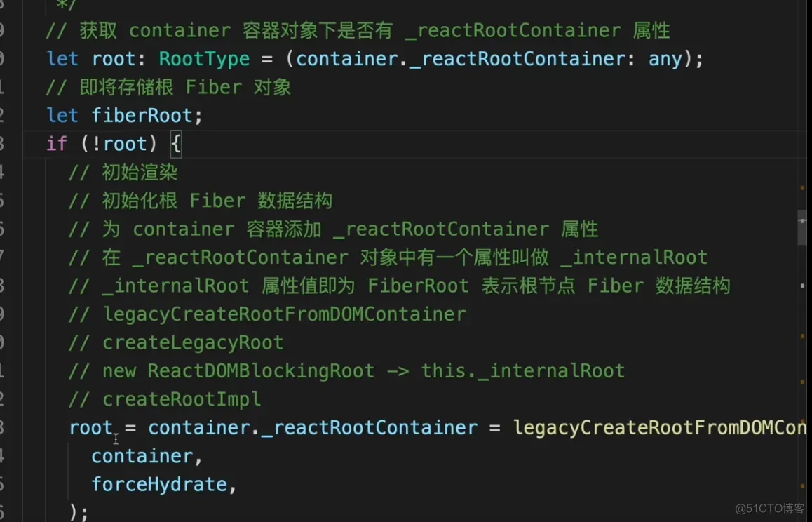The image size is (812, 522).
Task: Click the 初始渲染 comment line
Action: [123, 172]
